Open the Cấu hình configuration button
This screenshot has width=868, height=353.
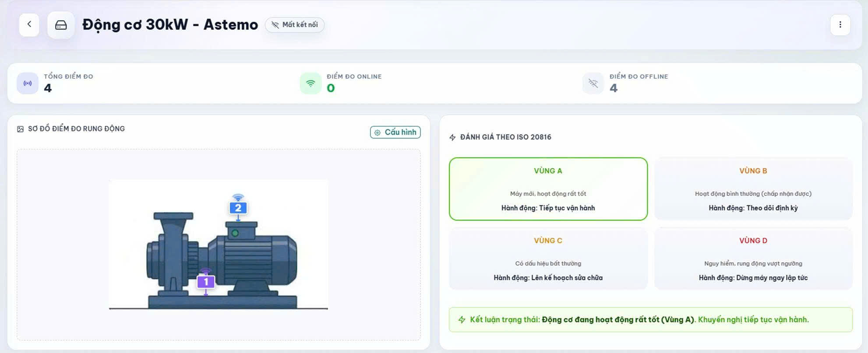pos(395,132)
